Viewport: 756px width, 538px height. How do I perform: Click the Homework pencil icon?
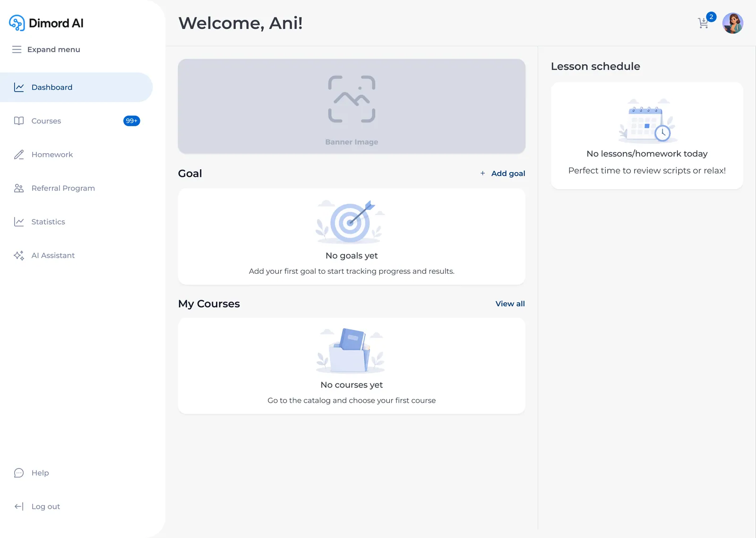pyautogui.click(x=19, y=155)
